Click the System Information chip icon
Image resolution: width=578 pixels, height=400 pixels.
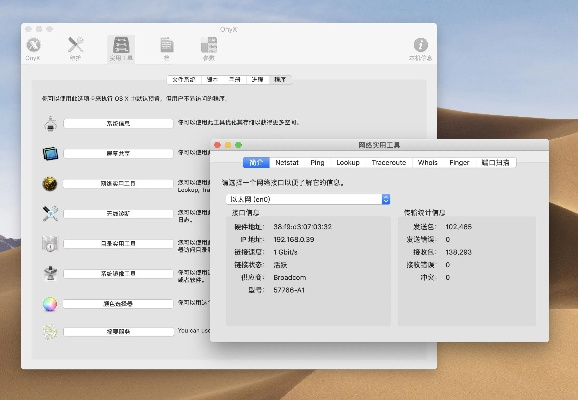pos(50,124)
